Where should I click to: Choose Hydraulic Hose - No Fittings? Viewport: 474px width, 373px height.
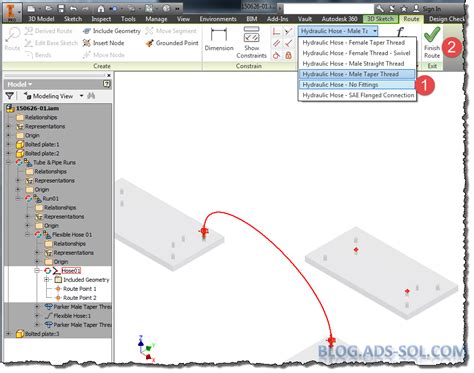pos(357,85)
